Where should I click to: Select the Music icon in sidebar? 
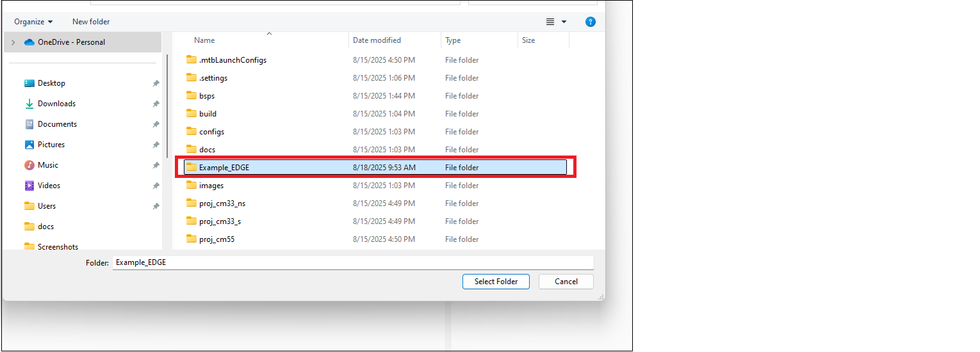(x=29, y=165)
